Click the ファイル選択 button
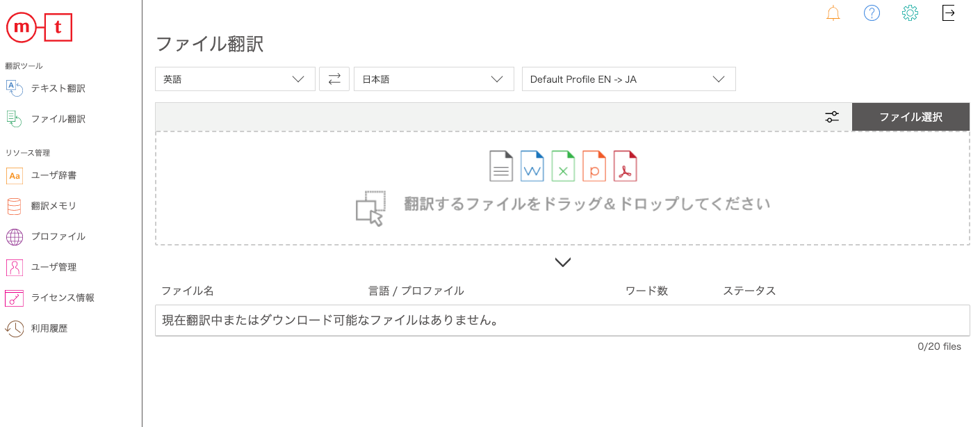 (x=910, y=116)
